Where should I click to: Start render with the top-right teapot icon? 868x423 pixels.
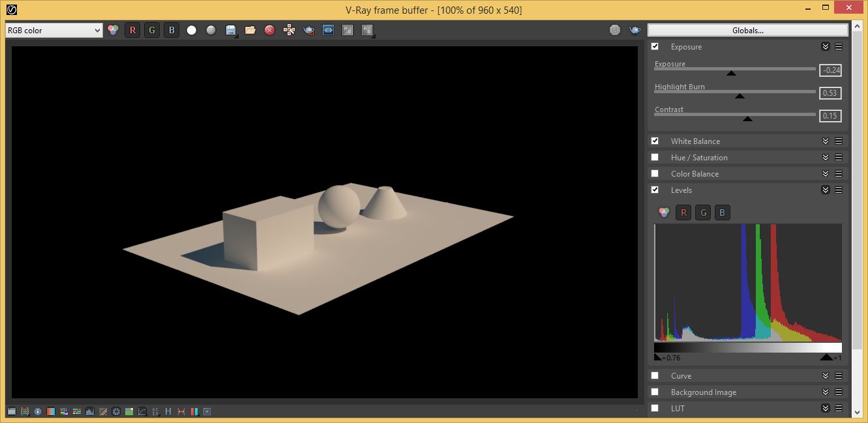click(x=635, y=30)
